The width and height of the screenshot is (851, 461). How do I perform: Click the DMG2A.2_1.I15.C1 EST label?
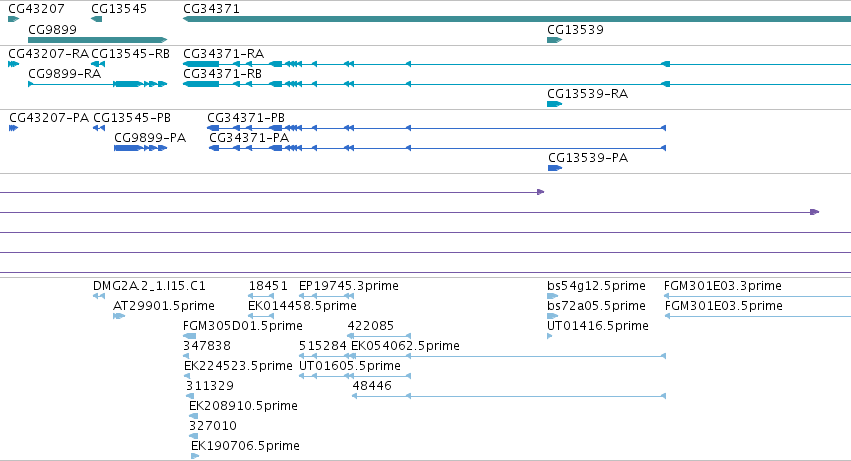point(149,286)
